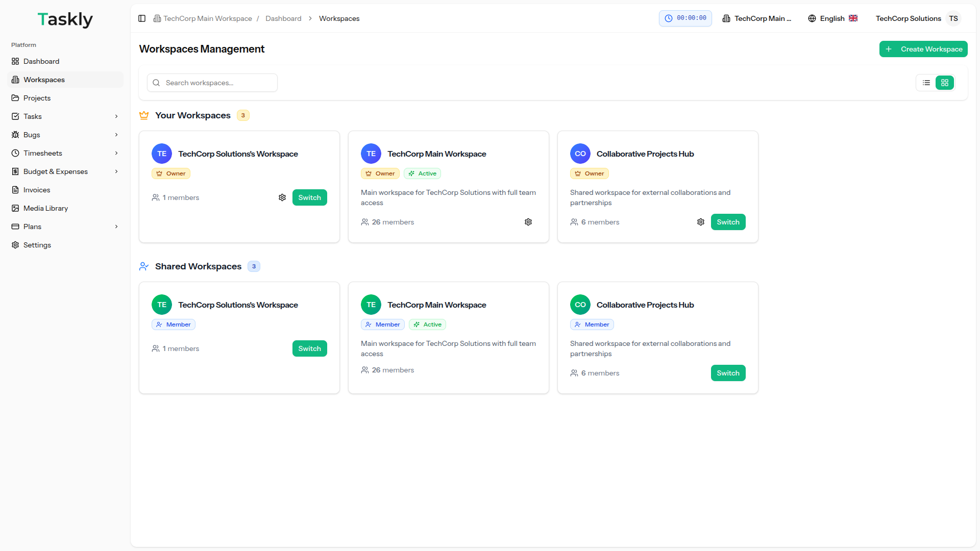Switch to list view layout

coord(926,83)
